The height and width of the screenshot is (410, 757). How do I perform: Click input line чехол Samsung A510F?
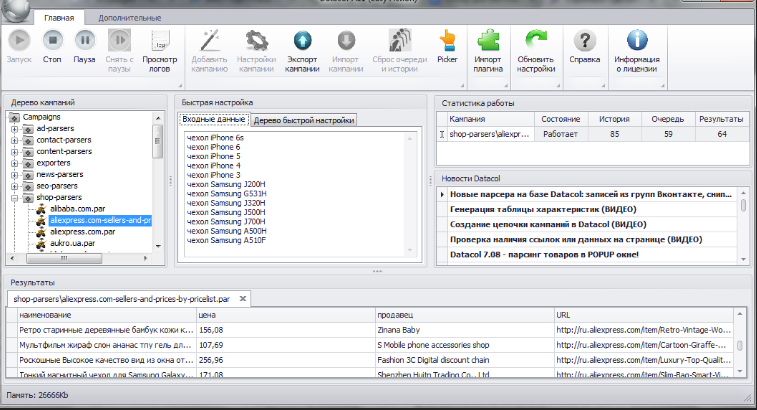(x=225, y=240)
